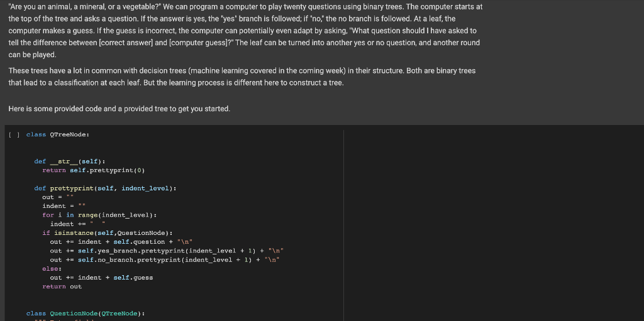Click the 'indent +=' line inside the loop
This screenshot has width=644, height=321.
77,224
